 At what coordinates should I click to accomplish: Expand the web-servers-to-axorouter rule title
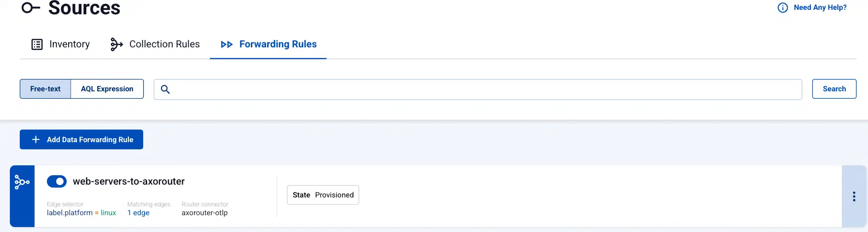point(129,181)
